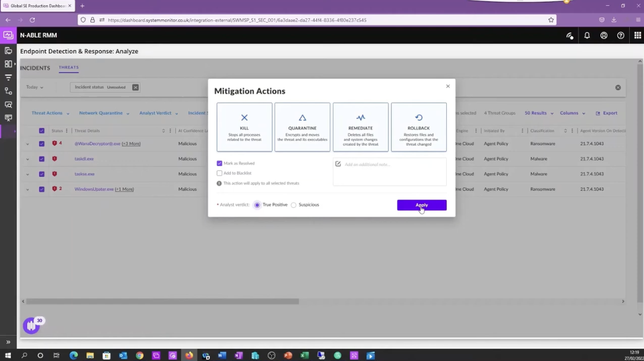The height and width of the screenshot is (361, 644).
Task: Open the monitor search icon in the sidebar
Action: 8,105
